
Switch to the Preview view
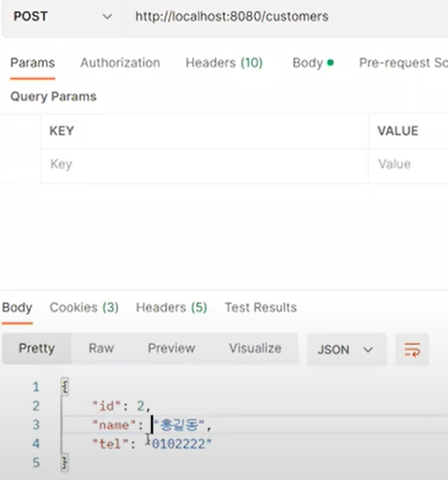(172, 348)
